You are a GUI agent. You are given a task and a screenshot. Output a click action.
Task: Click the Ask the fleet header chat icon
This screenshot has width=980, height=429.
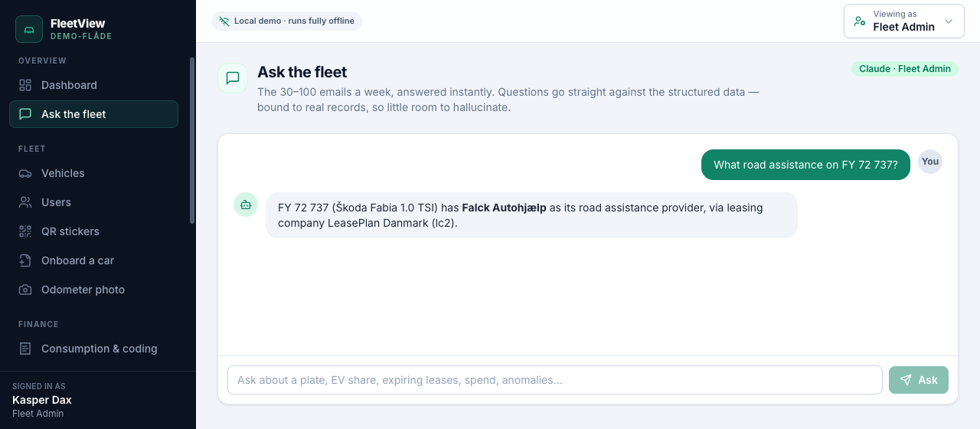(233, 78)
